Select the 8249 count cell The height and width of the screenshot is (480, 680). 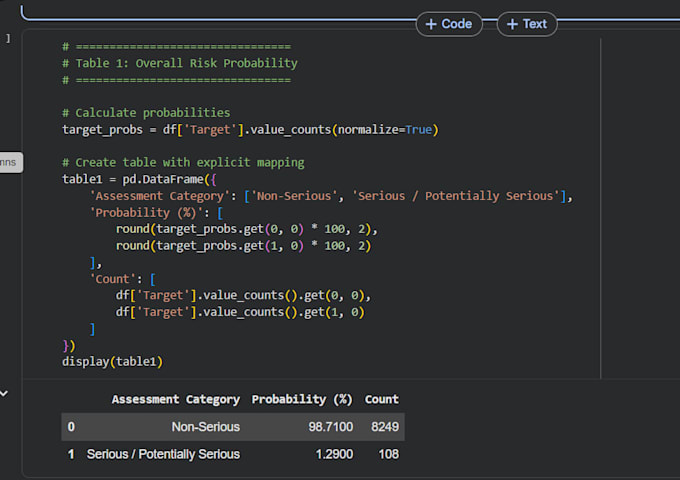[385, 427]
